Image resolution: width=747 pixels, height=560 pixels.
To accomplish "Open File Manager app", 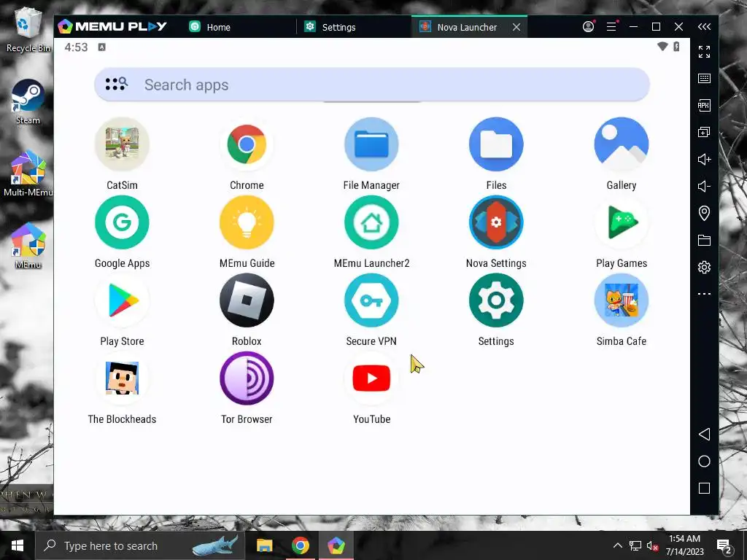I will (371, 144).
